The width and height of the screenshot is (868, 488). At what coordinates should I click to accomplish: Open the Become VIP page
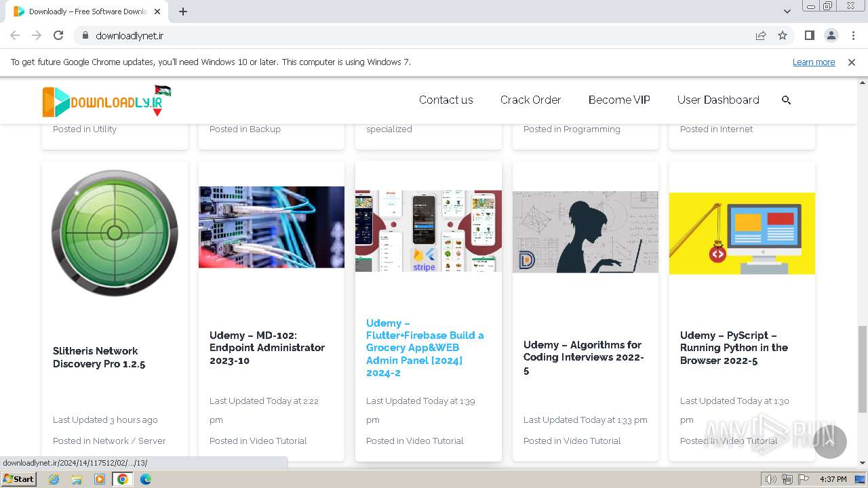click(x=619, y=100)
